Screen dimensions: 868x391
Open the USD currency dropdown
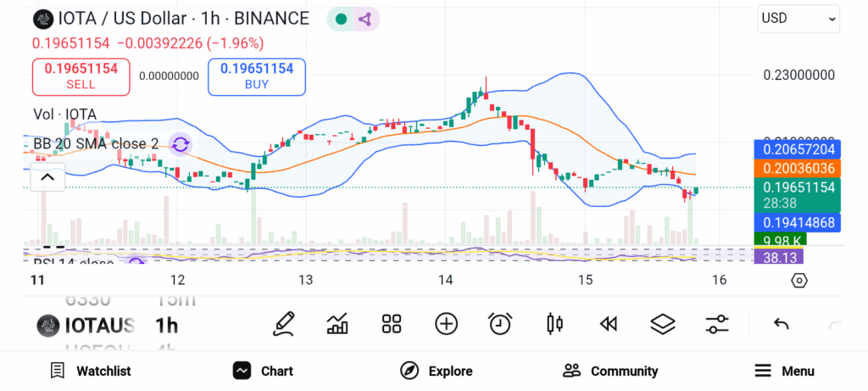click(x=798, y=18)
